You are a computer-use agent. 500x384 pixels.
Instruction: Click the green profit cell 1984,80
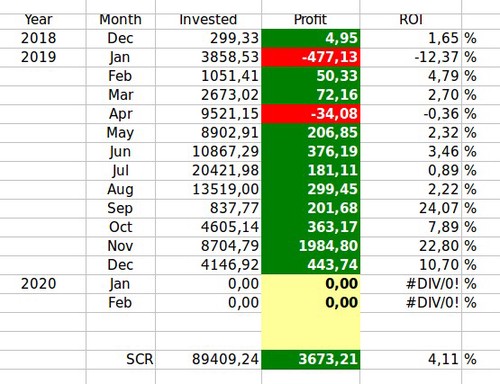point(311,246)
